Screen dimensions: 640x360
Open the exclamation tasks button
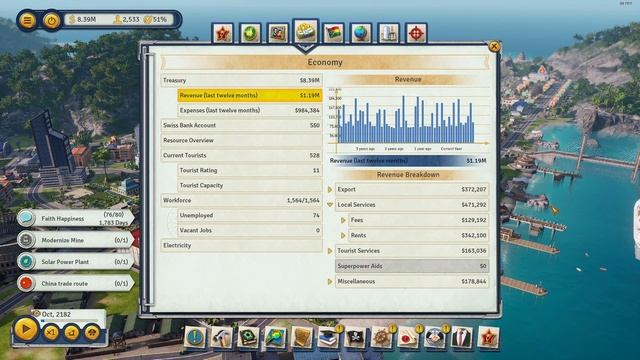[x=195, y=338]
